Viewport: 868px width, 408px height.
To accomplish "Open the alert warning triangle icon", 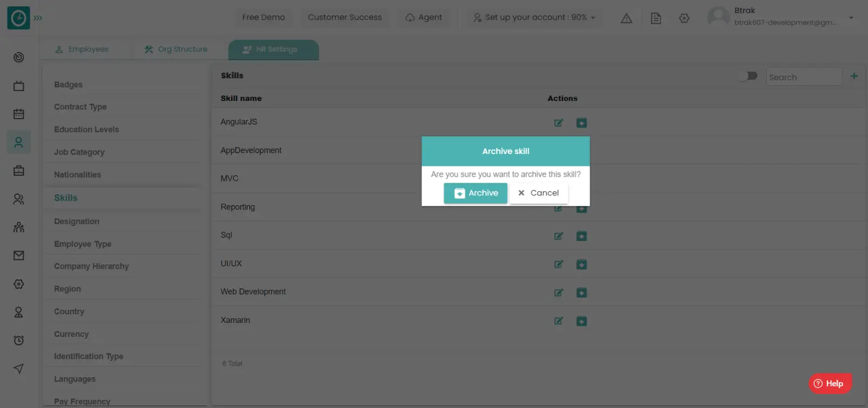I will pyautogui.click(x=627, y=18).
